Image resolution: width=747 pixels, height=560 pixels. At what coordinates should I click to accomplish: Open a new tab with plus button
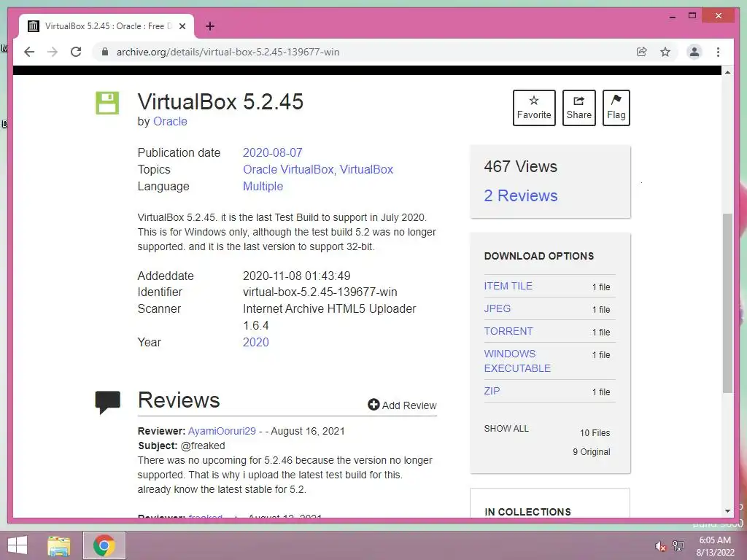(x=209, y=26)
